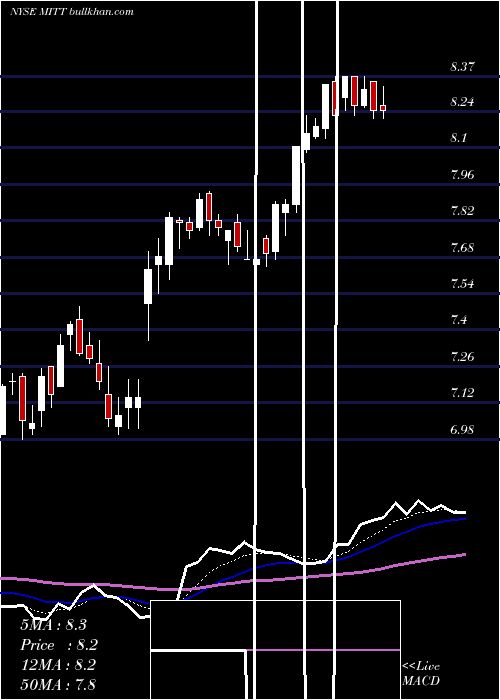500x700 pixels.
Task: Click the 8.37 price axis label
Action: point(462,67)
